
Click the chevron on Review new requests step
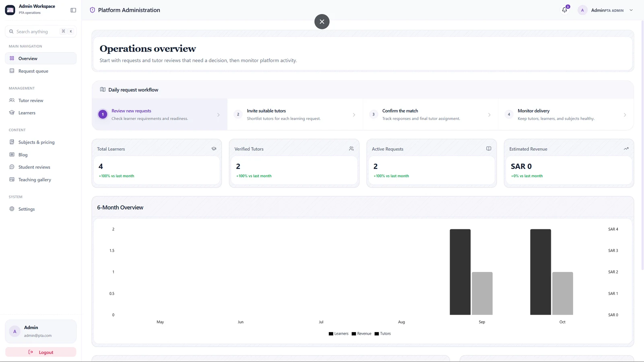pos(219,115)
